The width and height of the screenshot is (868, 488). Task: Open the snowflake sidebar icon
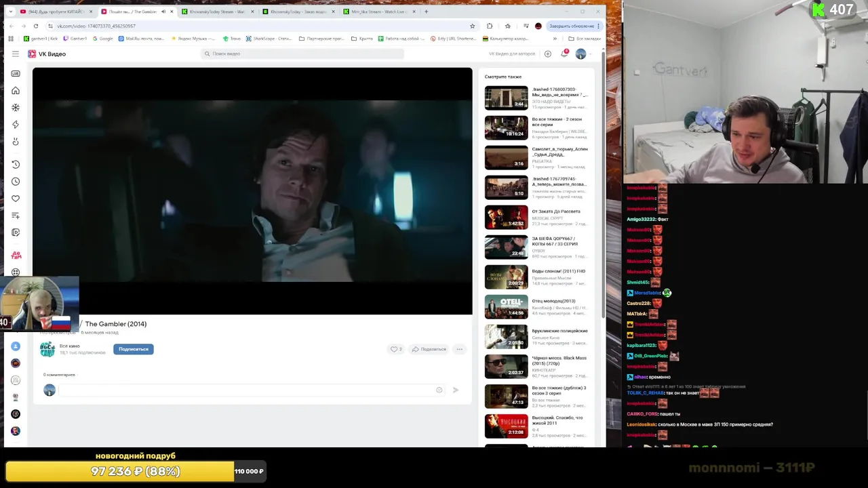pos(16,108)
